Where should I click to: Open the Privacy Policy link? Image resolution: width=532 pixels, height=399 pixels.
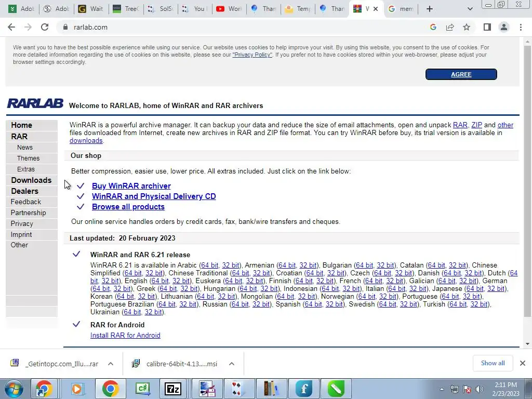tap(252, 55)
